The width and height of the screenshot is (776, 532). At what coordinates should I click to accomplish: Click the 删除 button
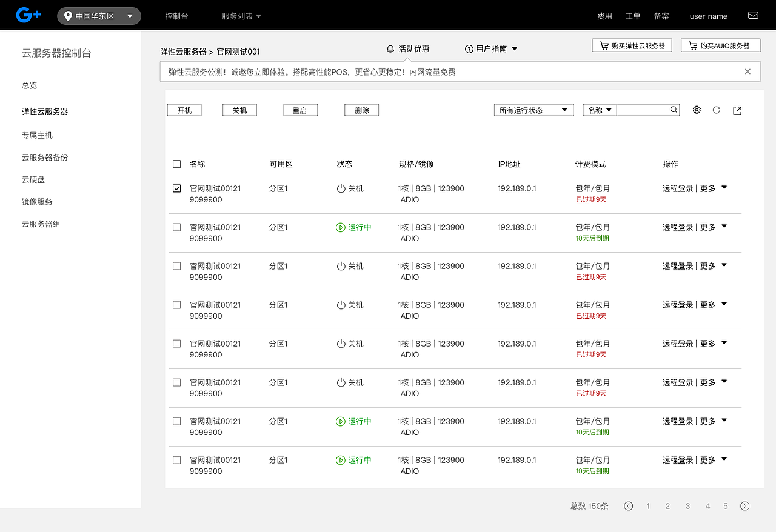pyautogui.click(x=361, y=110)
